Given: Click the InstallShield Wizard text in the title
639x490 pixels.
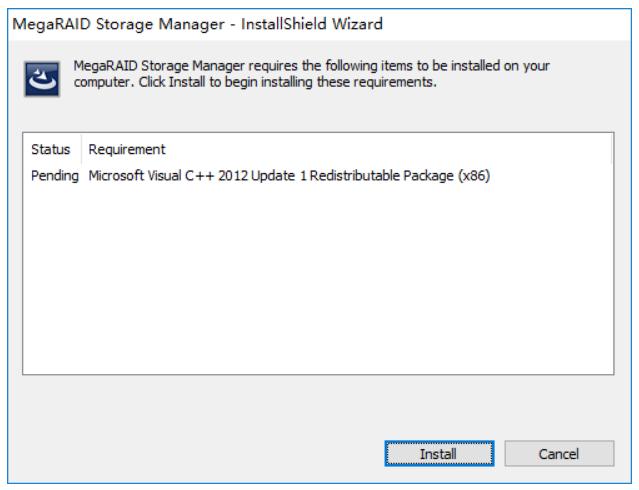Looking at the screenshot, I should [x=312, y=24].
